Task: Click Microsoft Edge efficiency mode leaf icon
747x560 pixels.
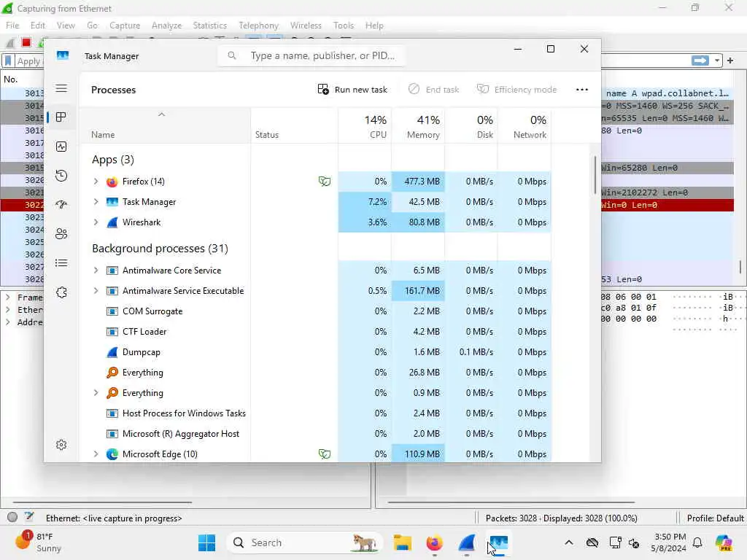Action: (x=325, y=454)
